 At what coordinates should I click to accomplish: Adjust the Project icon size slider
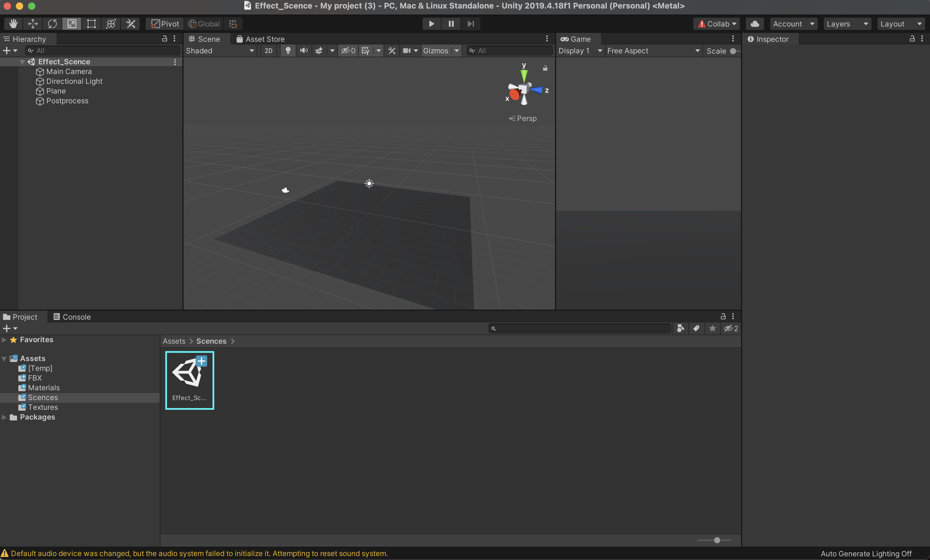[717, 540]
